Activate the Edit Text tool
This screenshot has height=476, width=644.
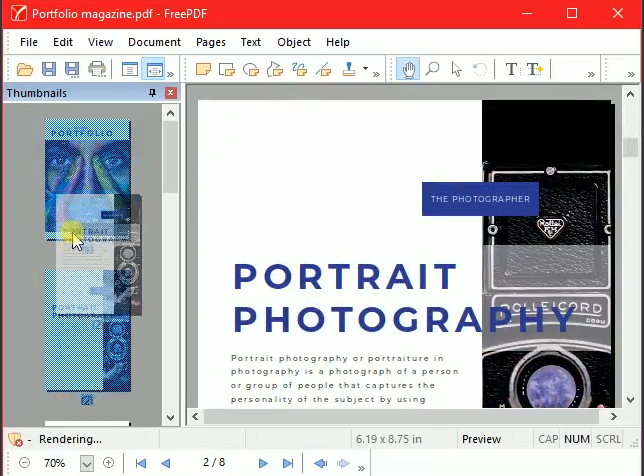(512, 69)
